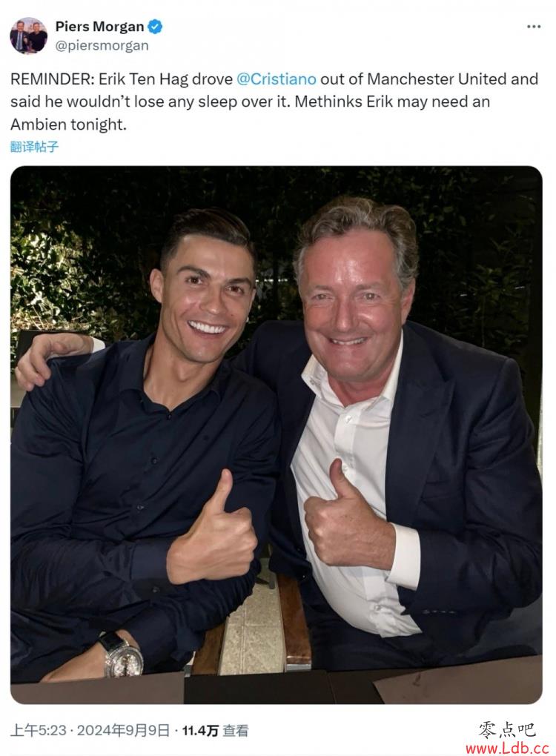The height and width of the screenshot is (756, 556).
Task: Click the Piers Morgan display name
Action: tap(100, 27)
